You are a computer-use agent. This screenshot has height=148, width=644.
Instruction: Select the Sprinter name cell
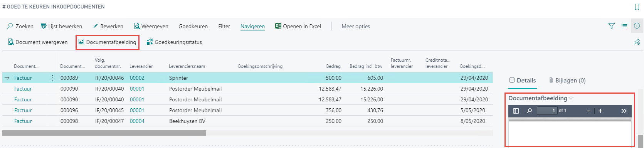179,78
